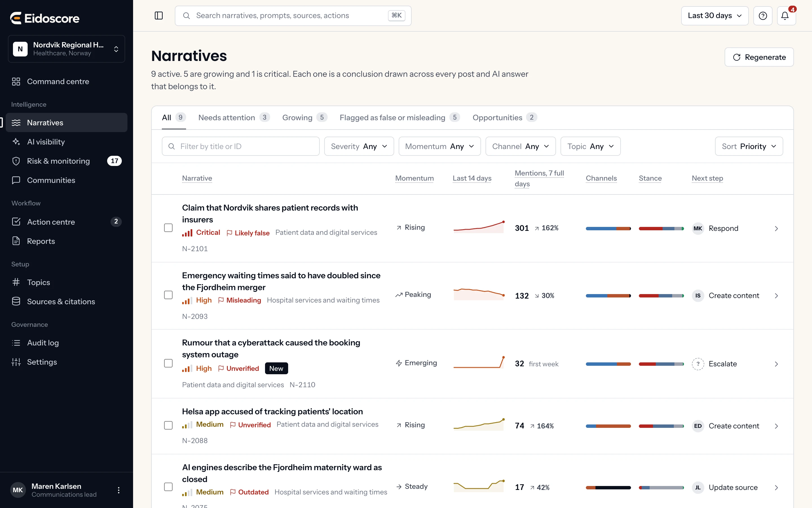812x508 pixels.
Task: Select checkbox for Emergency waiting times narrative
Action: tap(168, 295)
